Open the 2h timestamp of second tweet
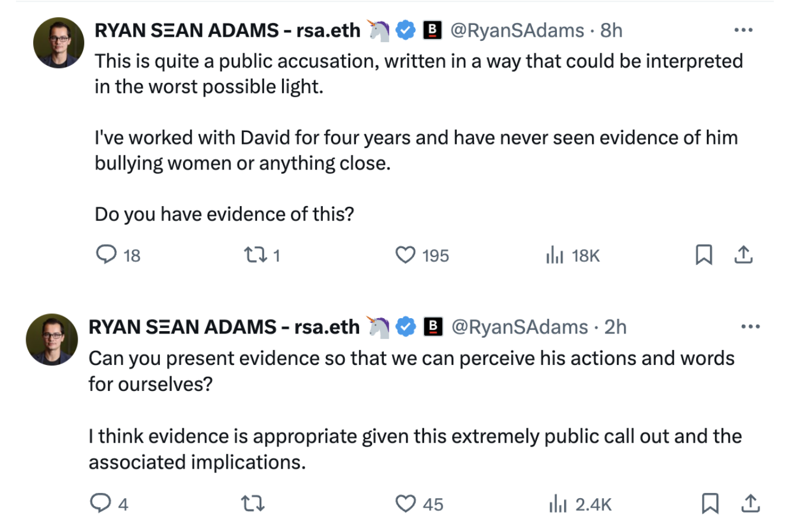 [x=616, y=327]
